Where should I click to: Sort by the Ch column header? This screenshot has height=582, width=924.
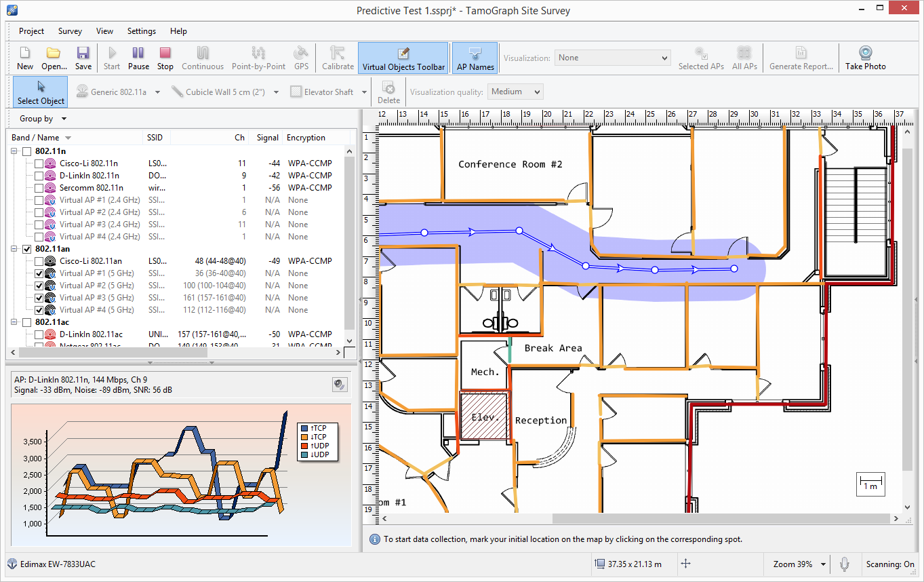(x=209, y=138)
